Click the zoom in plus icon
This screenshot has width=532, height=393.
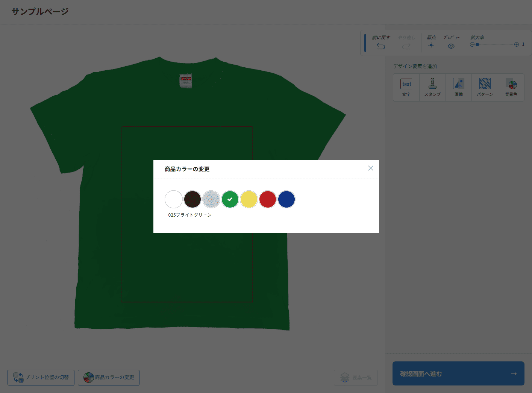click(517, 44)
